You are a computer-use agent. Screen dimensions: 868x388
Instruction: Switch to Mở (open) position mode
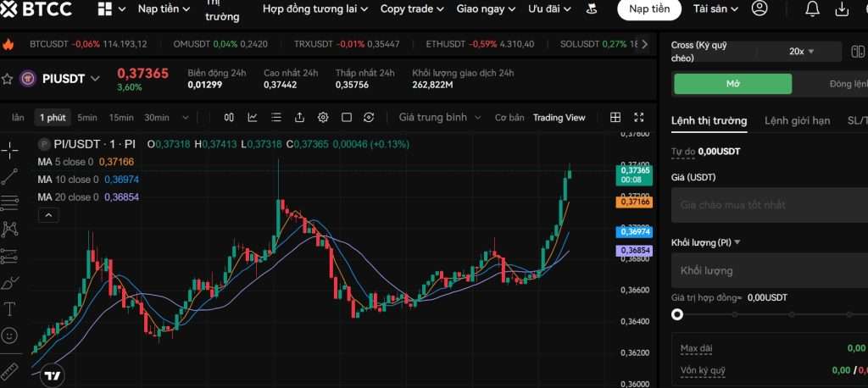pos(733,84)
